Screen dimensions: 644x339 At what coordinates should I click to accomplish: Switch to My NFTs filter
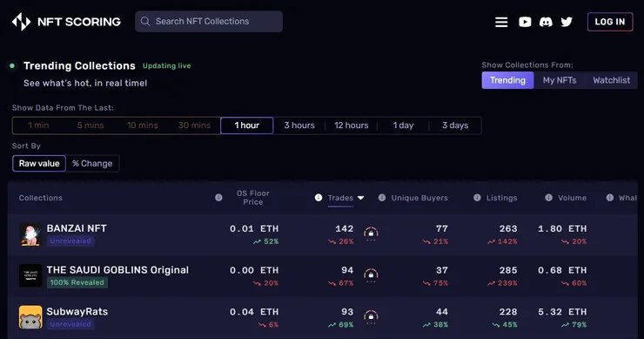560,80
